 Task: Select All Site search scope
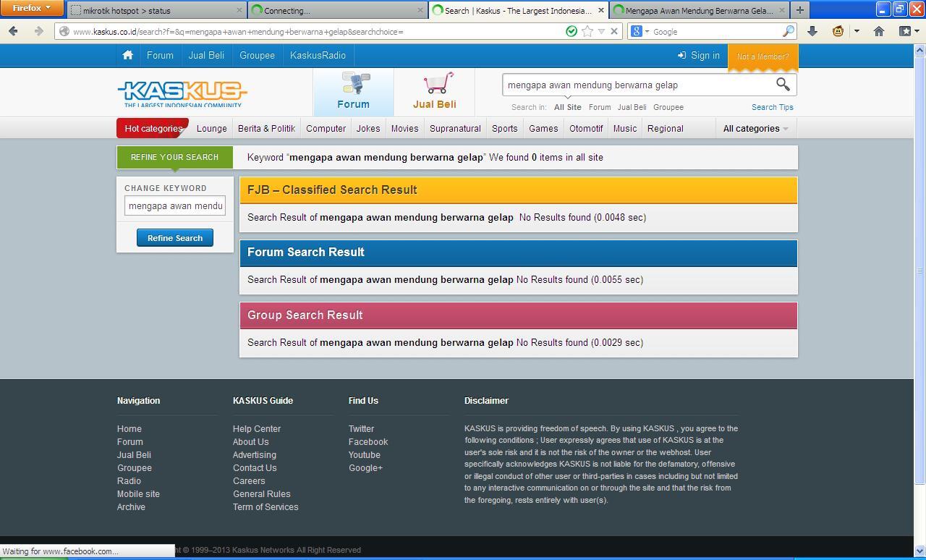coord(567,107)
